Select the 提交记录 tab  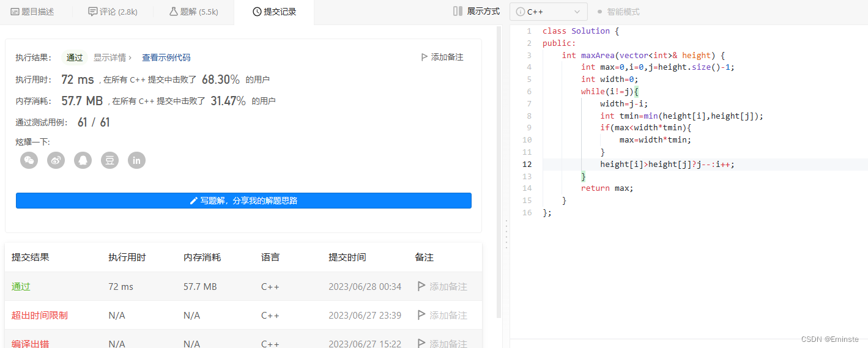pyautogui.click(x=274, y=12)
